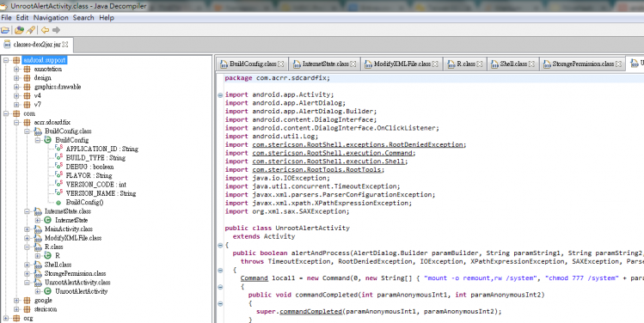644x323 pixels.
Task: Select the VERSION_CODE : int field
Action: pyautogui.click(x=95, y=185)
